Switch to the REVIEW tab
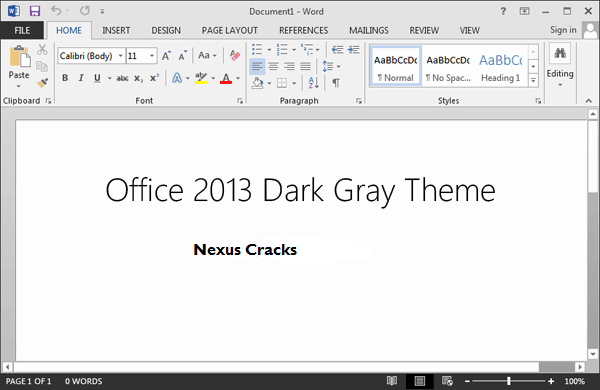The height and width of the screenshot is (390, 600). [x=424, y=30]
